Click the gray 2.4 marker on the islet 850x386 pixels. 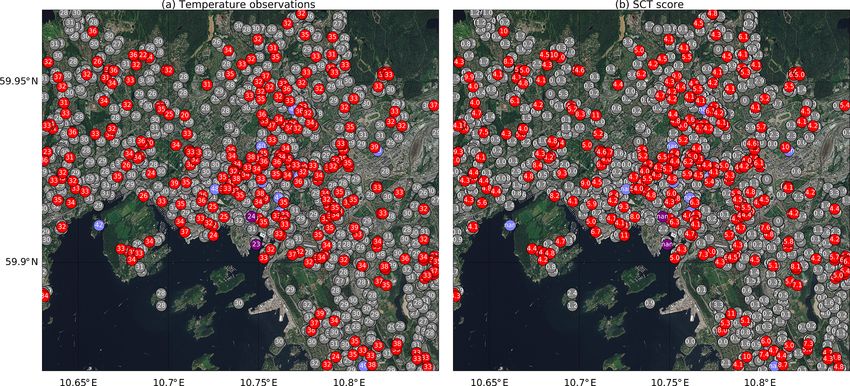[x=571, y=293]
